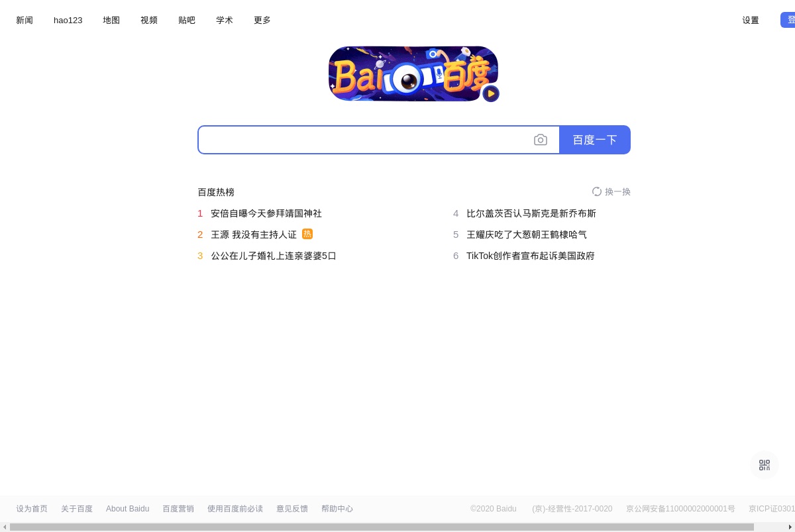Click rank number 1 in hot list
Image resolution: width=795 pixels, height=532 pixels.
(x=200, y=213)
